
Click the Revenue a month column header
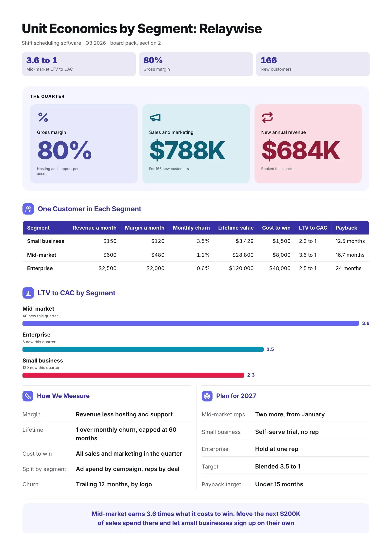pyautogui.click(x=95, y=228)
